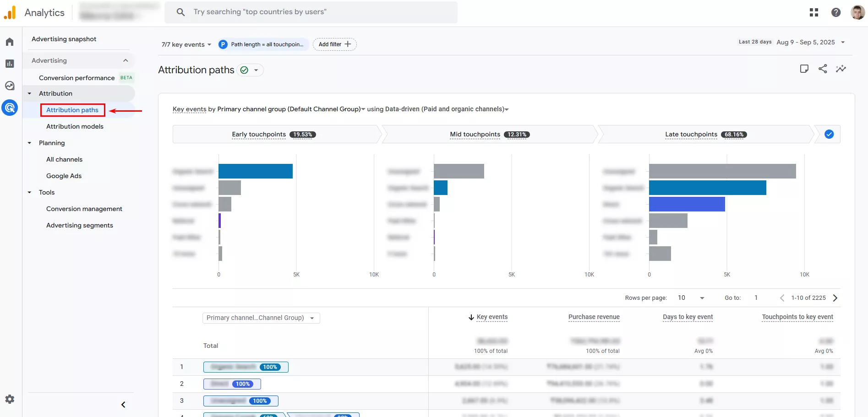Open the 7/7 key events dropdown
Screen dimensions: 868x417
(x=186, y=44)
